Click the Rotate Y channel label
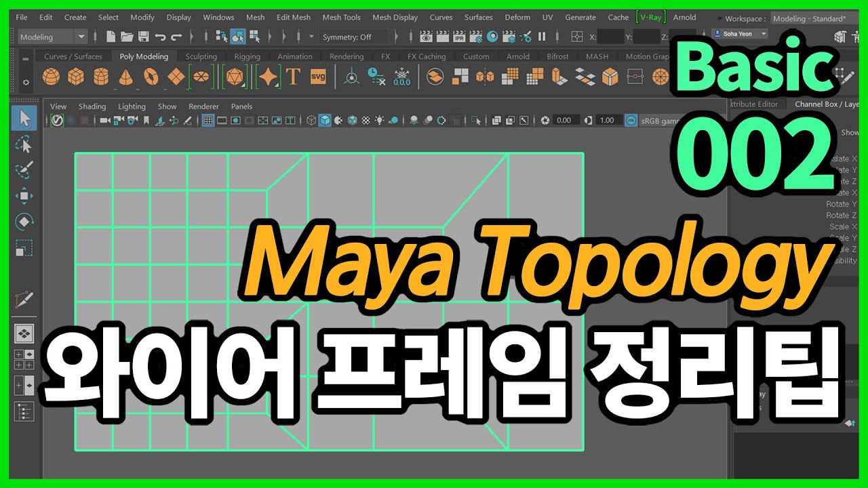The width and height of the screenshot is (868, 488). point(841,204)
